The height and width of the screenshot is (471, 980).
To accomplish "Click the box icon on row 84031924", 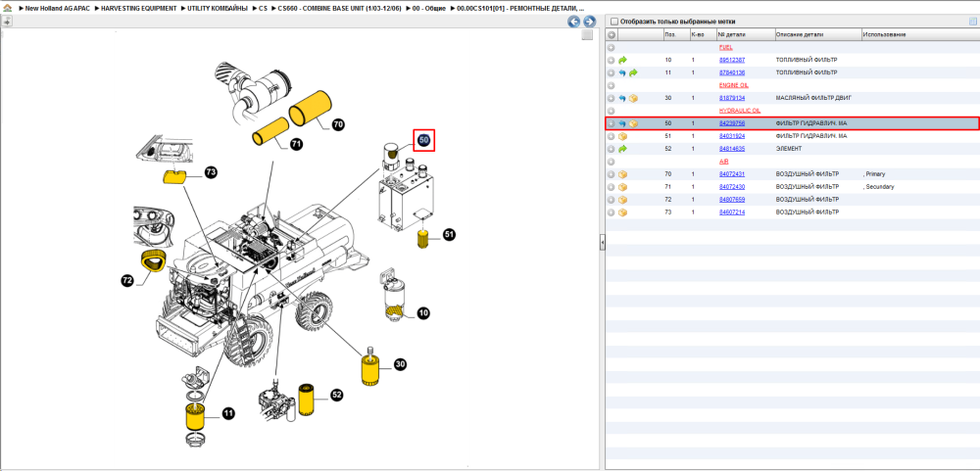I will [622, 136].
